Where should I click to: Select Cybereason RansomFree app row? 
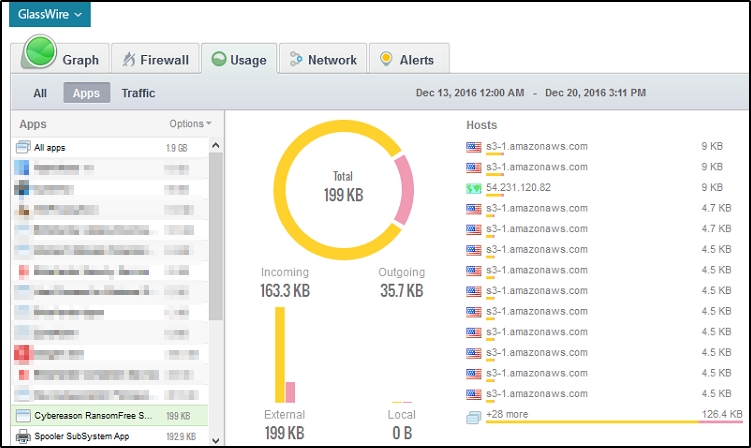click(110, 416)
